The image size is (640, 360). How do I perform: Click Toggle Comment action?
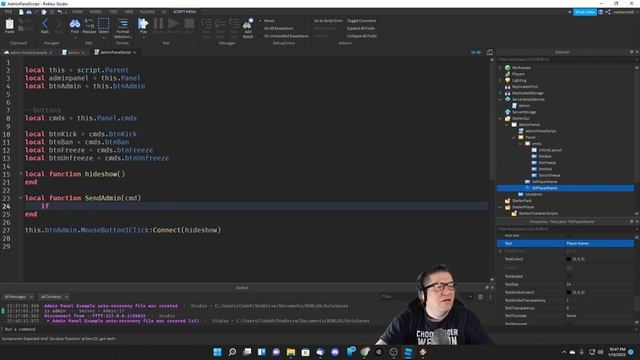click(362, 20)
